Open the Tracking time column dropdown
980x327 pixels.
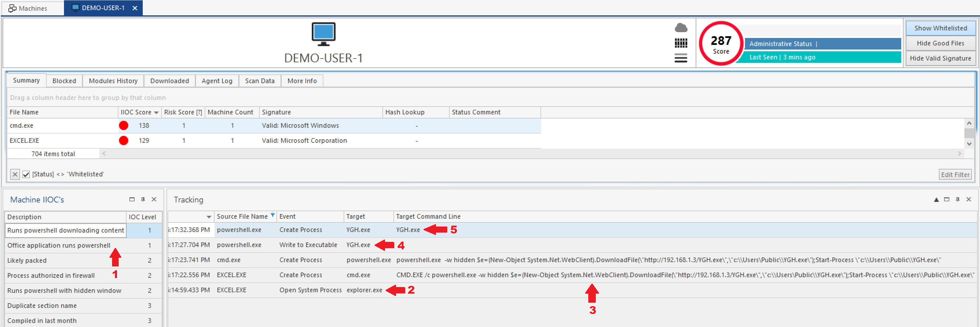[209, 217]
